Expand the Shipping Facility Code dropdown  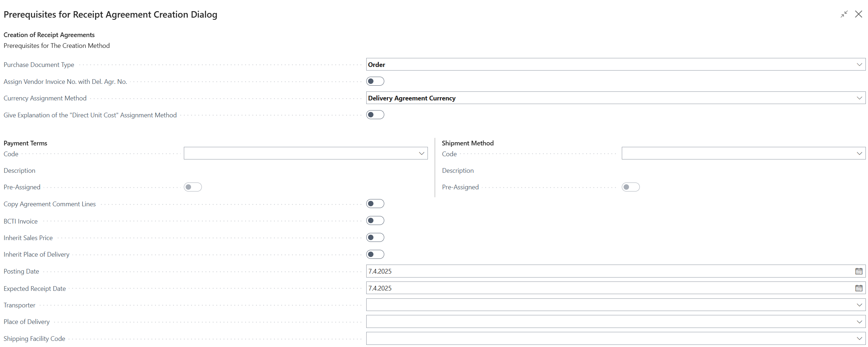coord(859,338)
